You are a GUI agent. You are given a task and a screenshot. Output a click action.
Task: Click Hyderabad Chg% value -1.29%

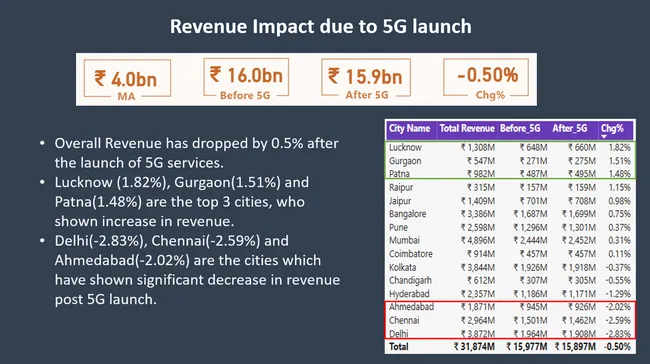(618, 294)
